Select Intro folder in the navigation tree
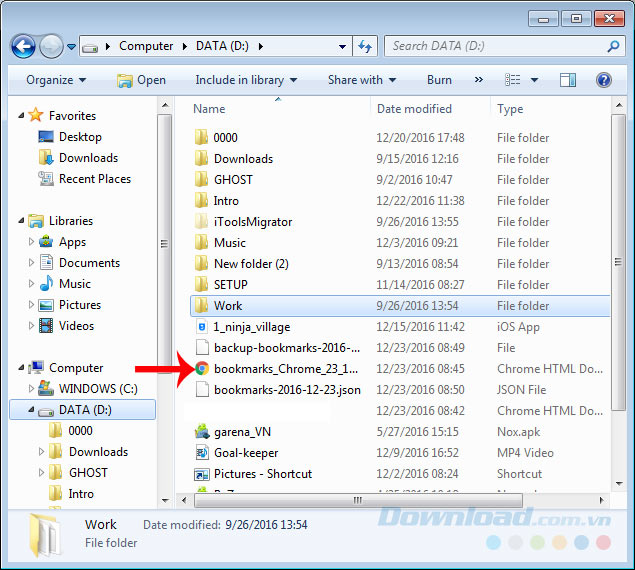 tap(81, 494)
